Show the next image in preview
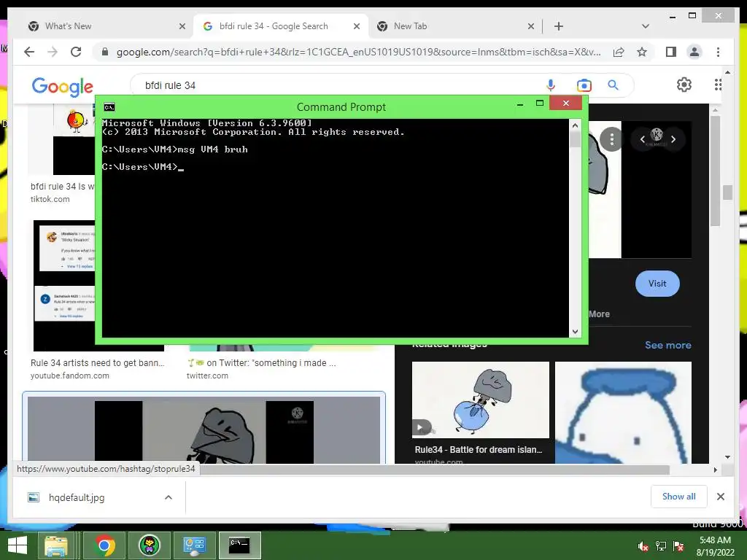This screenshot has height=560, width=747. (x=673, y=139)
